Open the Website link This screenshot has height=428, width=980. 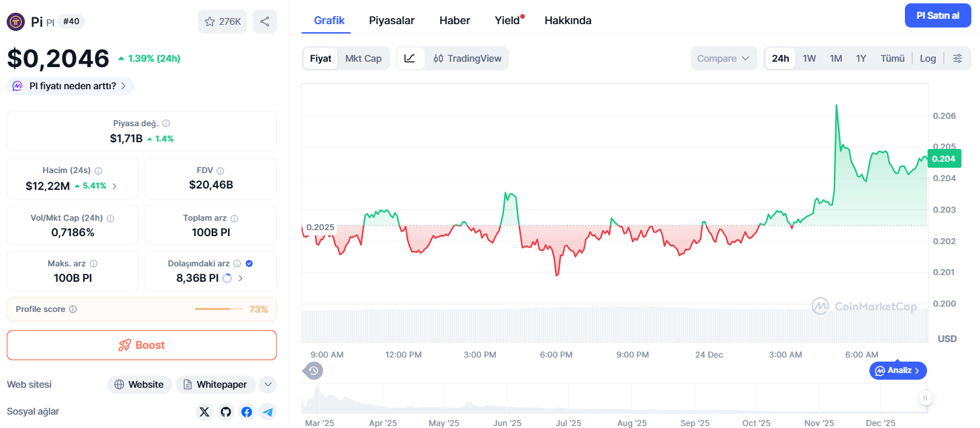point(139,384)
